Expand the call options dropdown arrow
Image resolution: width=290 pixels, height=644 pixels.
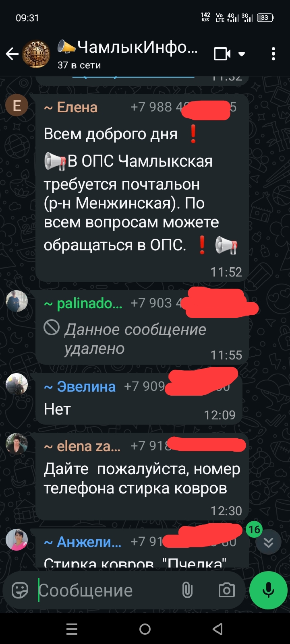[x=242, y=54]
